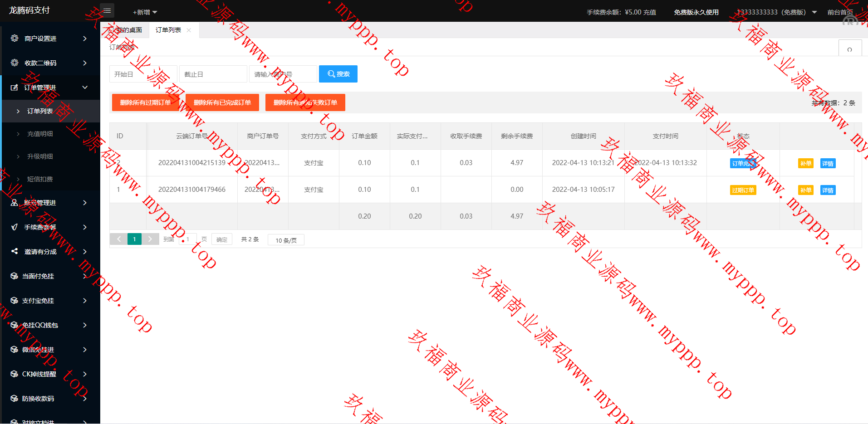This screenshot has height=424, width=868.
Task: Open 充值明细 in the sidebar
Action: (x=40, y=134)
